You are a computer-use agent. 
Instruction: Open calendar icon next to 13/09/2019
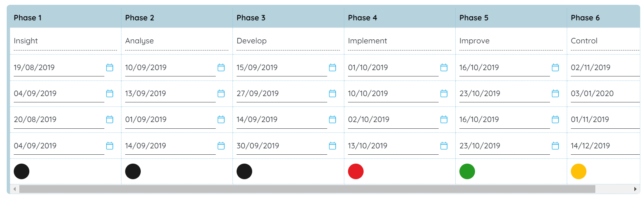pyautogui.click(x=221, y=93)
